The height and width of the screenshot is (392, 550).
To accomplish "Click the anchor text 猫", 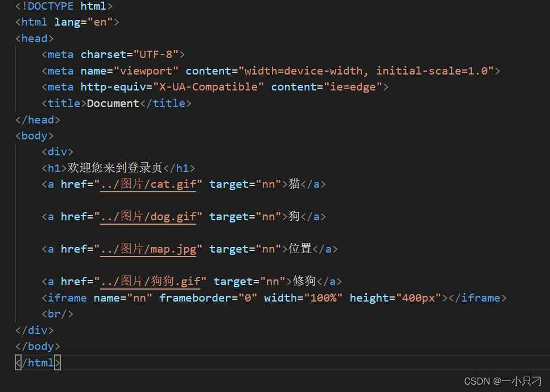I will pos(294,184).
